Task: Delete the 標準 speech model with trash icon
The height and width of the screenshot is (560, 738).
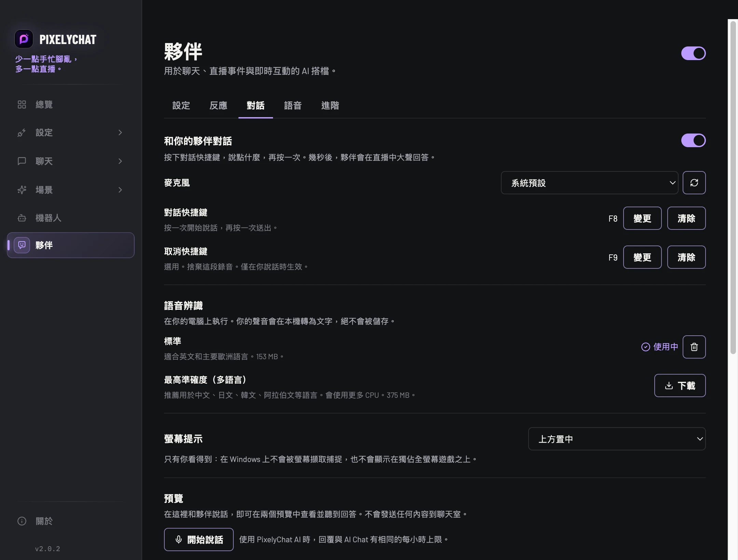Action: click(x=694, y=347)
